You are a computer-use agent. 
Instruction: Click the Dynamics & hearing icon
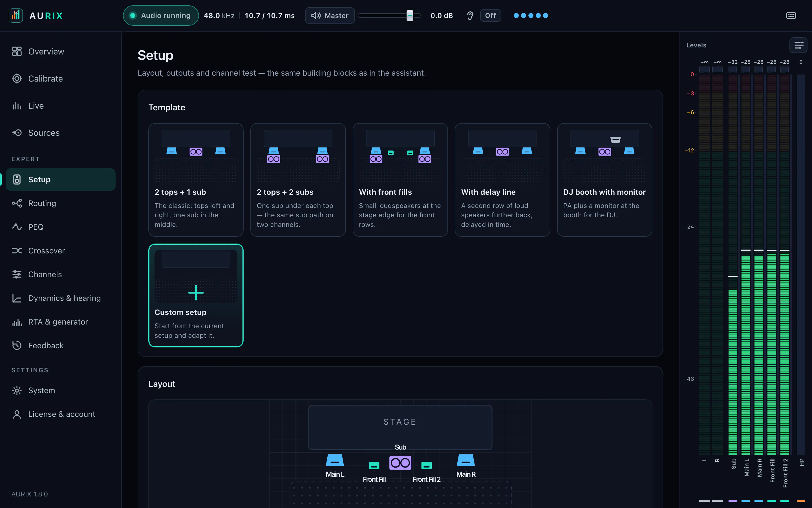[17, 298]
